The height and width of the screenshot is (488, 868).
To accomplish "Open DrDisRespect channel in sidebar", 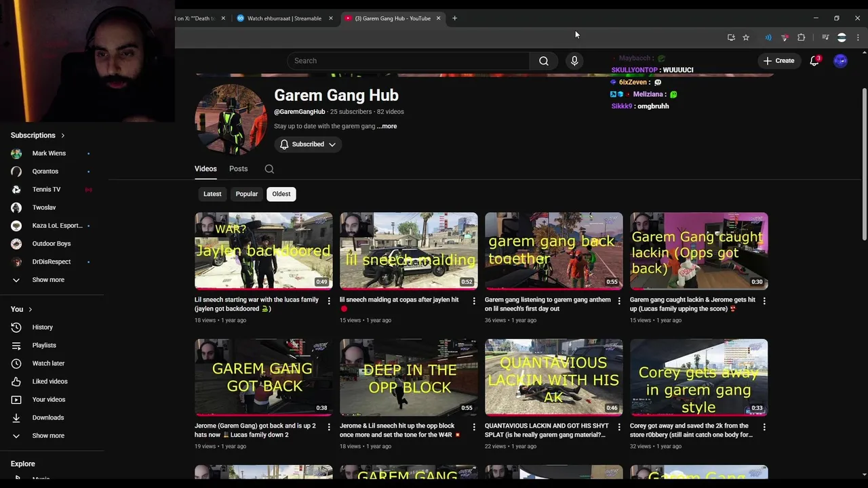I will pos(52,262).
